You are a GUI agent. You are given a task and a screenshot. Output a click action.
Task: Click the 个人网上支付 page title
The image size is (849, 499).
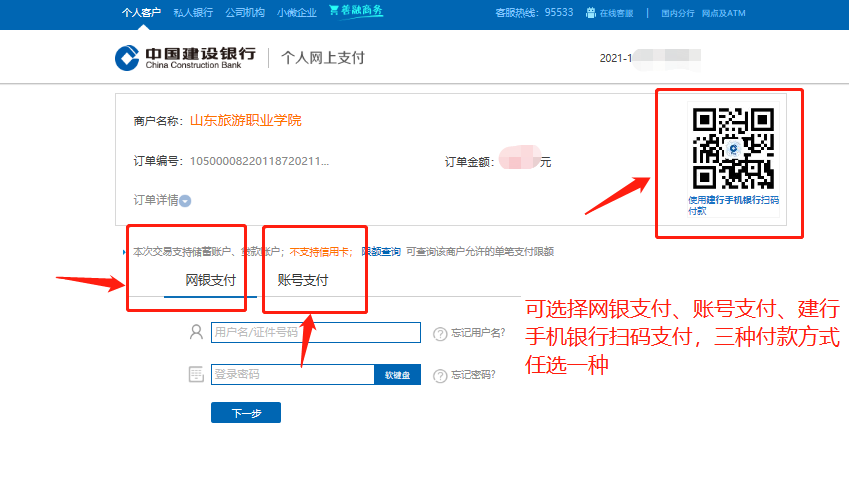click(323, 57)
